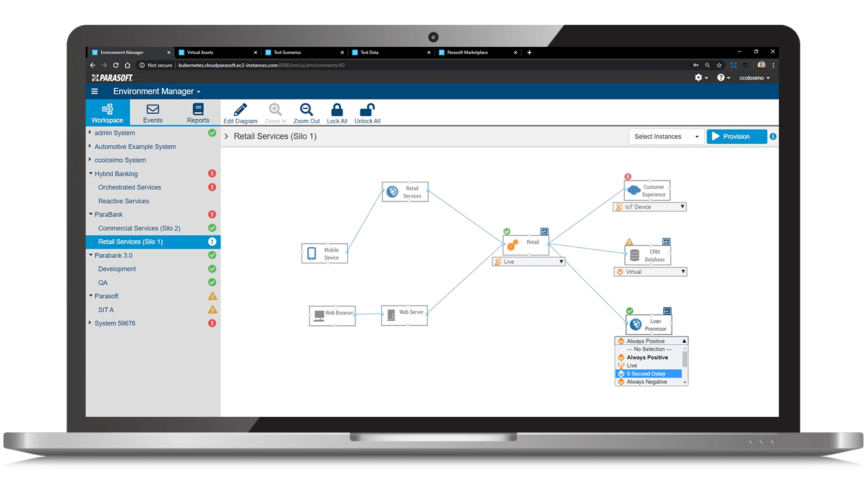Screen dimensions: 868x488
Task: Open the settings gear menu in Parasoft header
Action: (701, 78)
